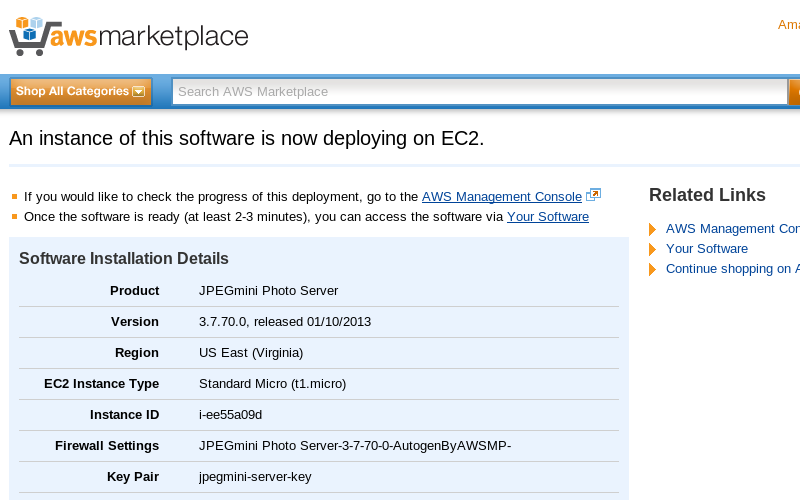Click the Product row label
Viewport: 800px width, 500px height.
click(135, 291)
